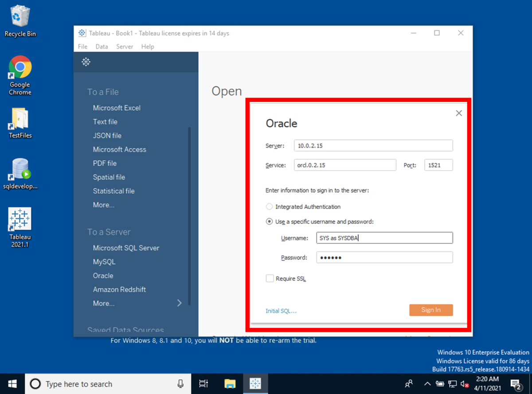
Task: Open the Initial SQL link
Action: 281,311
